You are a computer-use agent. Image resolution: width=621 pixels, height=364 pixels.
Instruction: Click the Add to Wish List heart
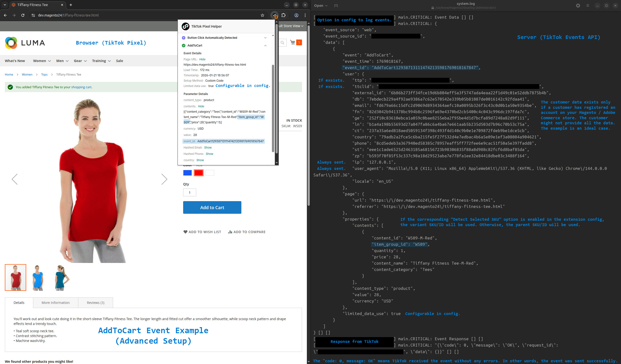[185, 232]
